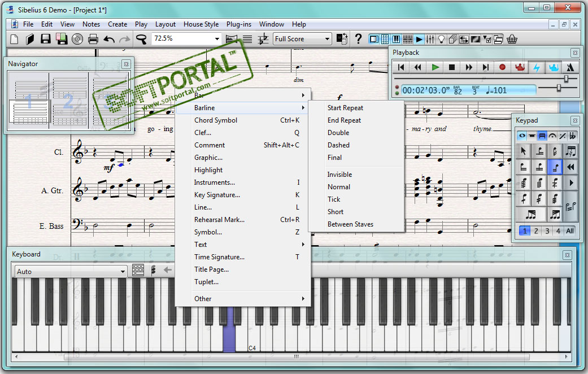This screenshot has height=374, width=588.
Task: Open the double-flat accidentals Keypad layout
Action: (x=573, y=136)
